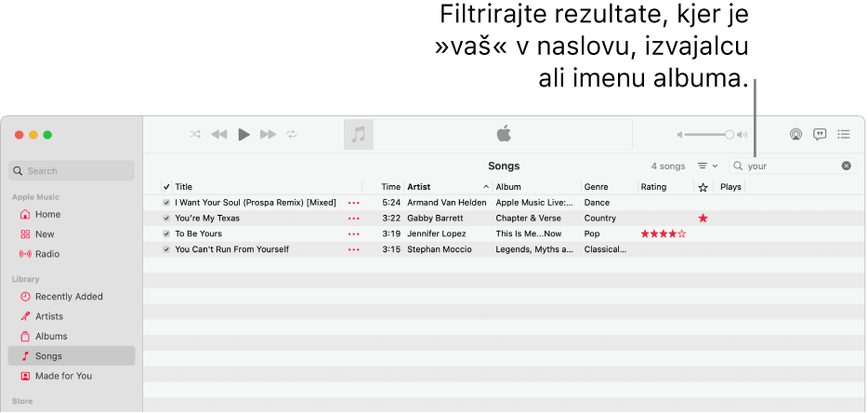Select artist Gabby Barrett

pos(435,219)
